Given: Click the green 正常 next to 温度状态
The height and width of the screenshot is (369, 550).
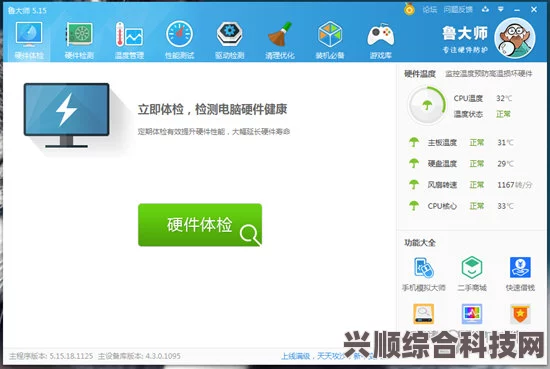Looking at the screenshot, I should pyautogui.click(x=503, y=114).
